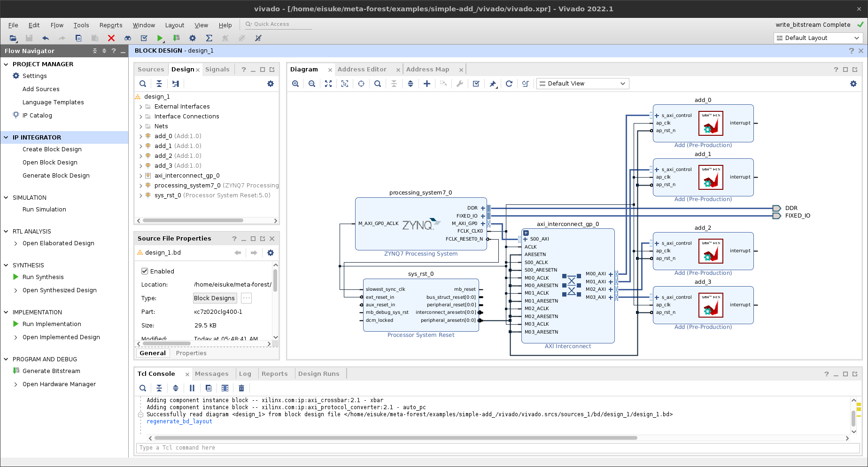
Task: Click Regenerate Layout icon in Diagram toolbar
Action: tap(509, 84)
